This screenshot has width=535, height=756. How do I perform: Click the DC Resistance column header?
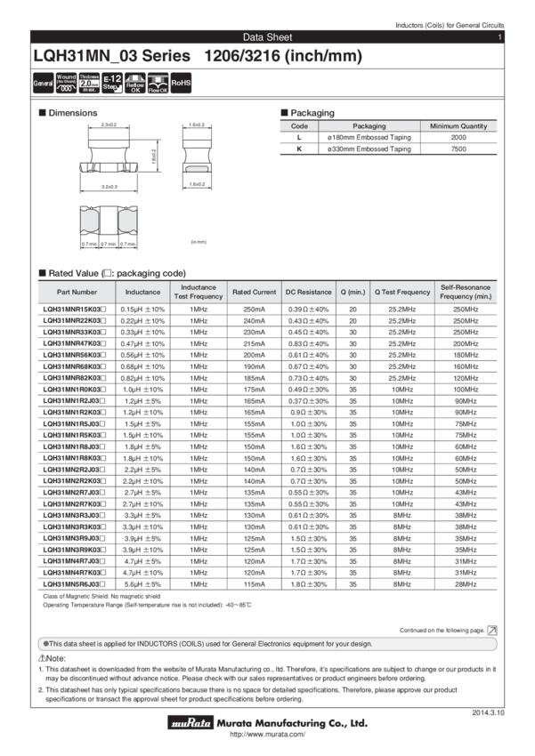tap(308, 293)
